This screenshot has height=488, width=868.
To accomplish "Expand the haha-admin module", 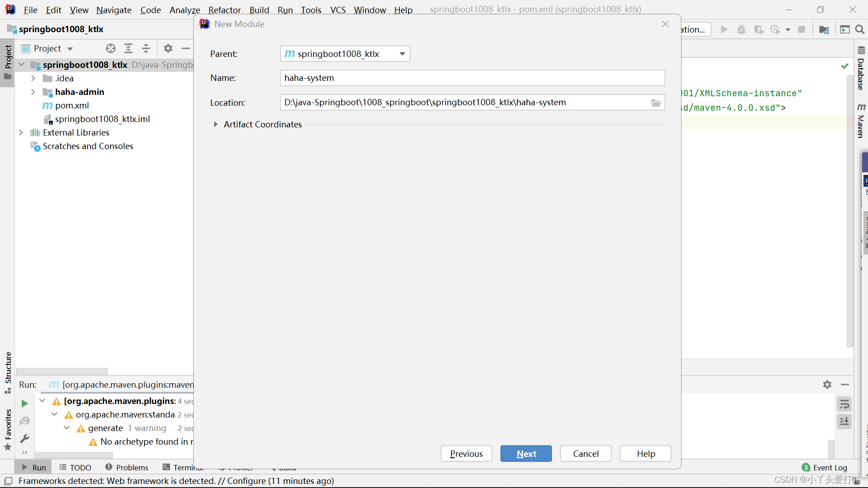I will pyautogui.click(x=33, y=92).
